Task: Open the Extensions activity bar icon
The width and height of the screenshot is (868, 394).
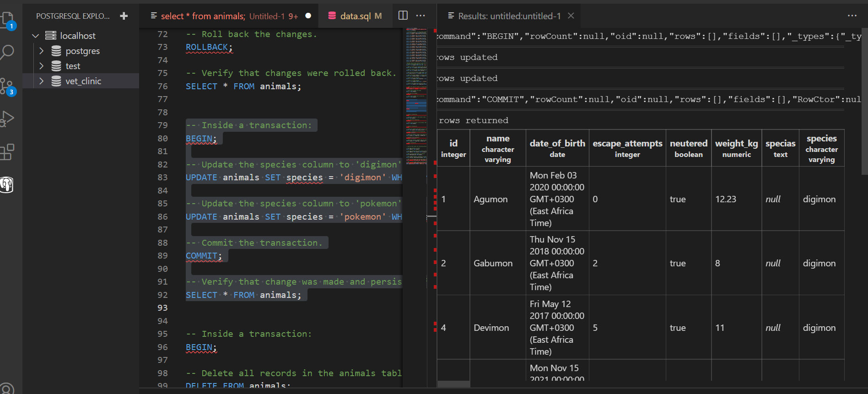Action: coord(7,152)
